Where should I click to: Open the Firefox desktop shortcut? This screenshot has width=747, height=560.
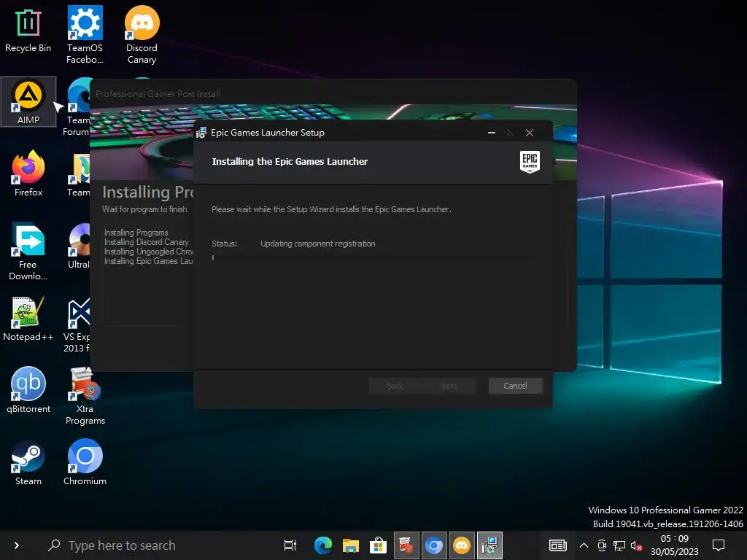(28, 174)
